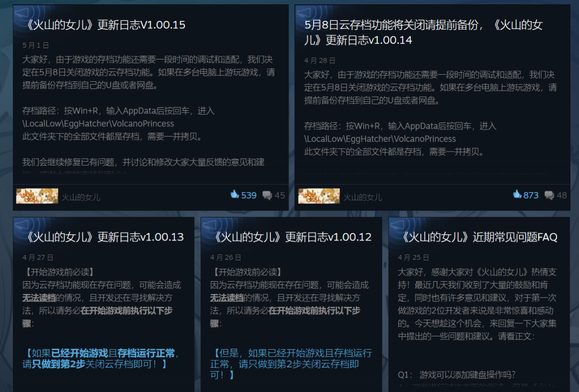Open the 《火山的女儿》更新日志v1.00.13 title

103,237
